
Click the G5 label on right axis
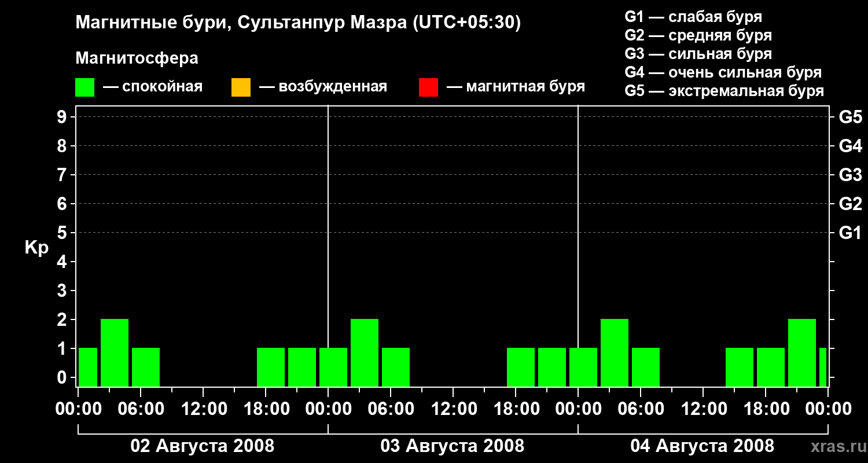(x=851, y=117)
